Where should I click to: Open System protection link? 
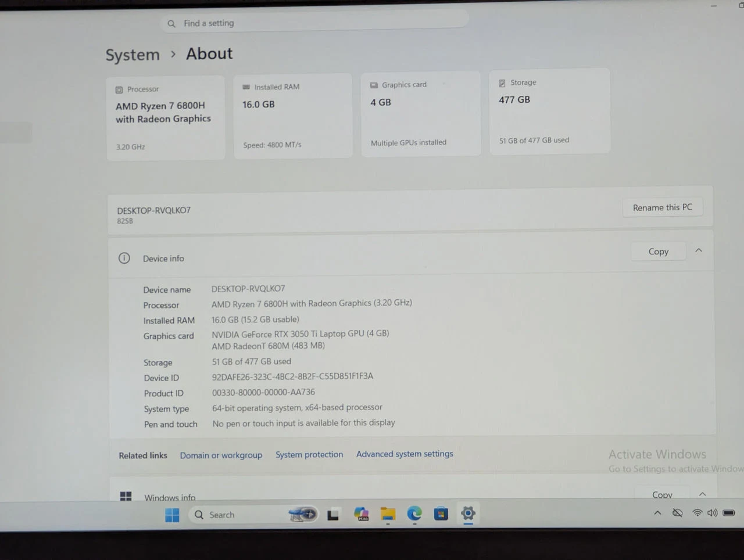click(309, 454)
